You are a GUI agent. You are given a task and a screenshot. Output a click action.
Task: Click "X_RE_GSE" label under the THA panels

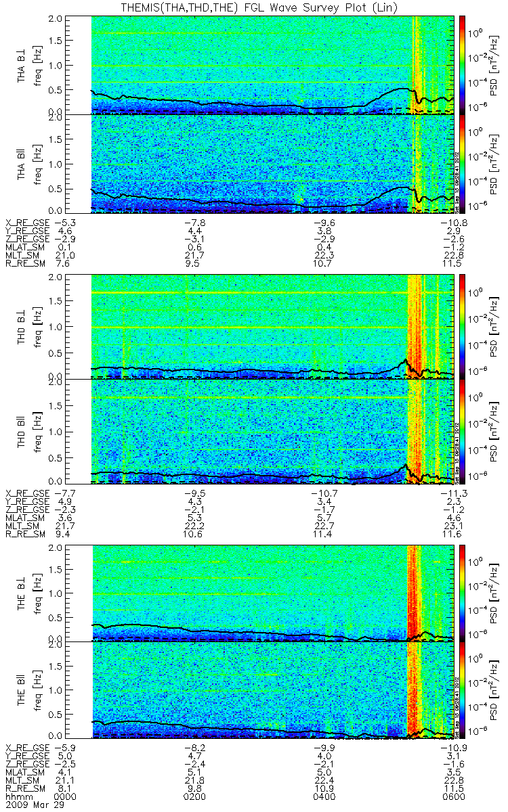(x=28, y=222)
